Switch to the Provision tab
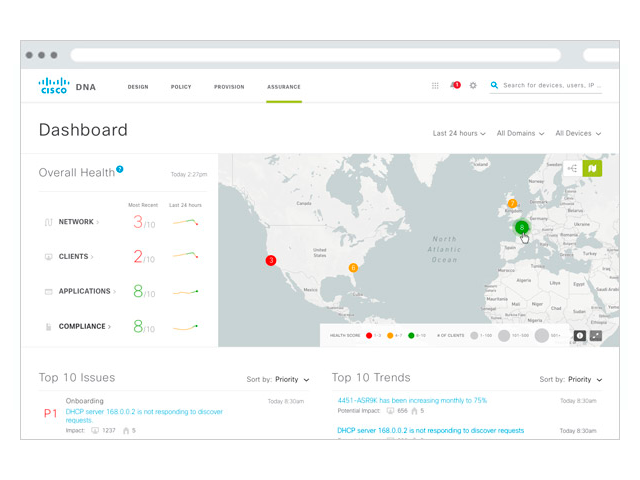Viewport: 640px width, 480px height. click(229, 87)
